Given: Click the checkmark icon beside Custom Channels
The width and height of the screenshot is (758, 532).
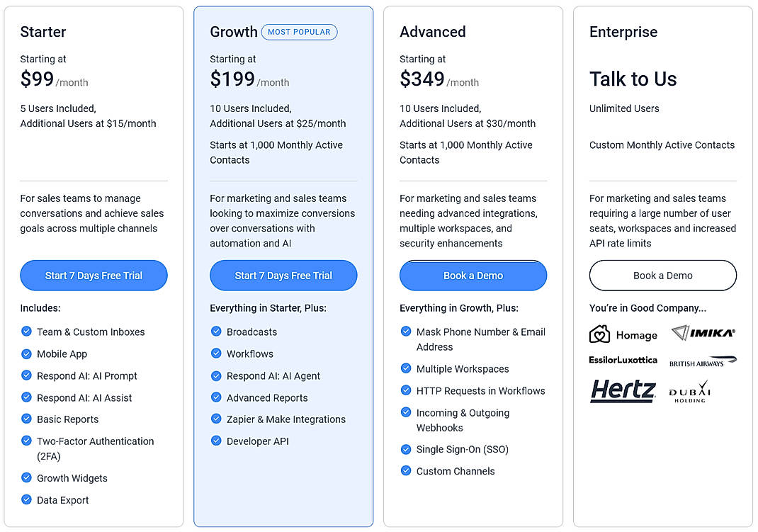Looking at the screenshot, I should [406, 471].
